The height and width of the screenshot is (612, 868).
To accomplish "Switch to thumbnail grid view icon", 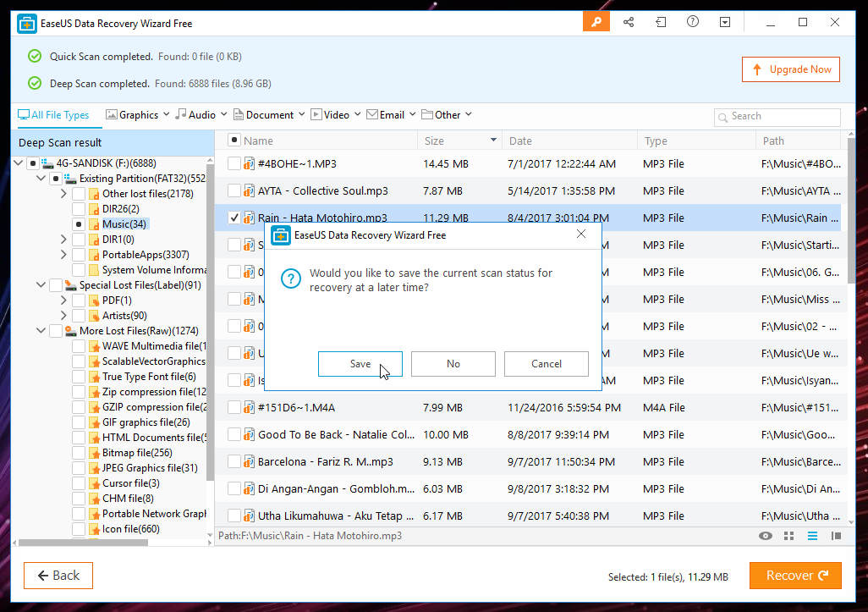I will pyautogui.click(x=788, y=536).
